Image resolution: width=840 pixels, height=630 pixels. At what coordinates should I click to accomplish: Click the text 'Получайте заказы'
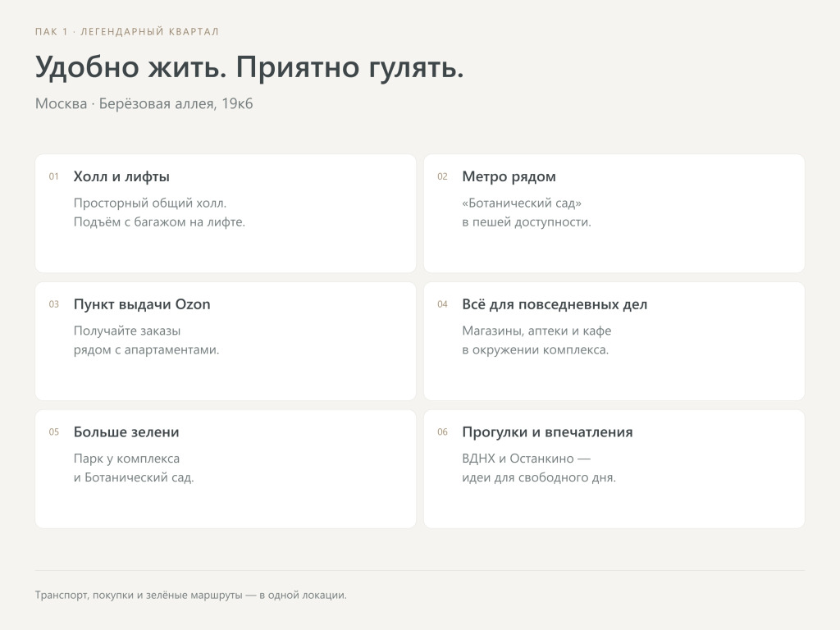(x=127, y=331)
